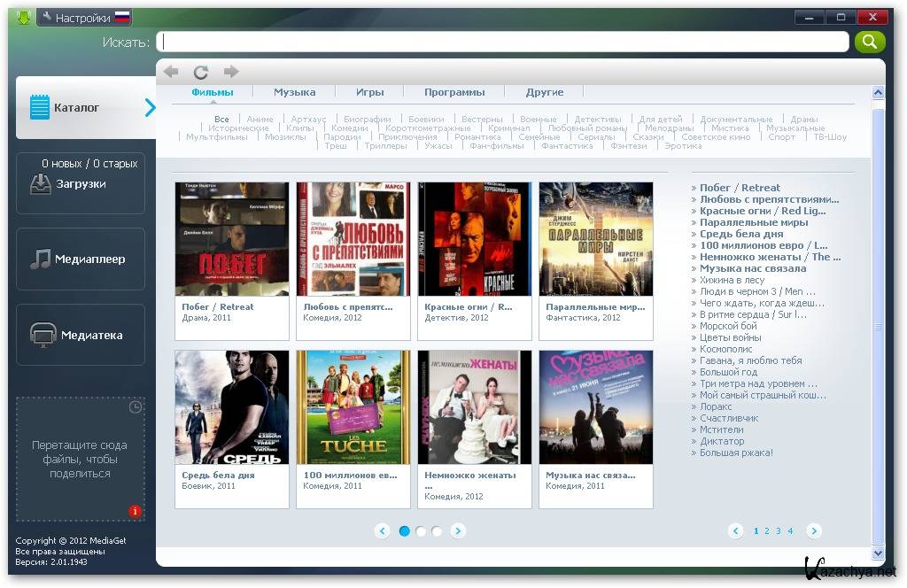Viewport: 907px width, 588px height.
Task: Click the Искать search input field
Action: [502, 42]
